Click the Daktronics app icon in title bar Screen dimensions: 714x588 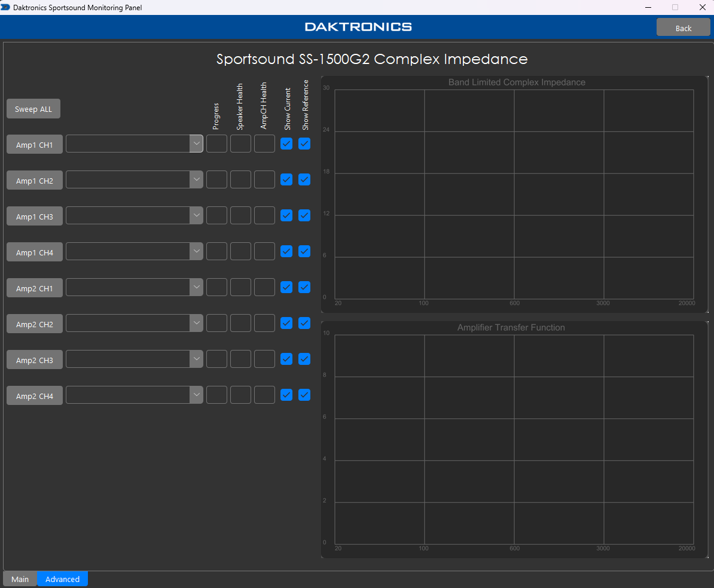pos(5,7)
